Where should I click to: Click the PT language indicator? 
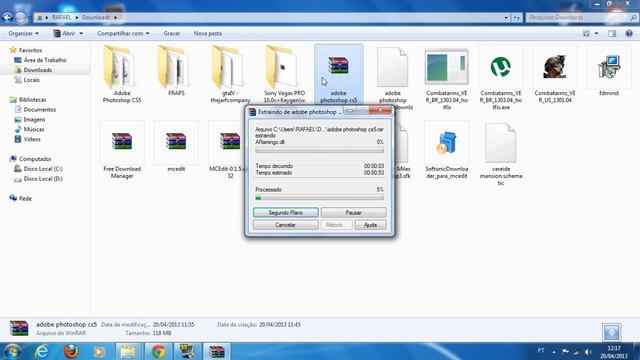[x=541, y=351]
